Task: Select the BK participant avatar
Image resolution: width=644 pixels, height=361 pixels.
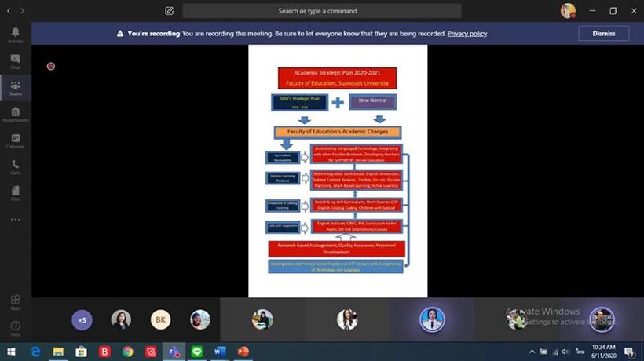Action: pos(160,319)
